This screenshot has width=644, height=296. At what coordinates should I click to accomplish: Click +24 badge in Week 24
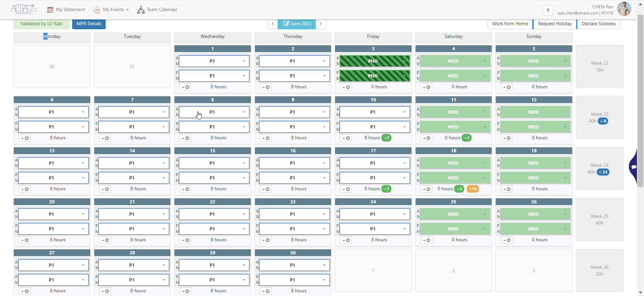click(x=603, y=172)
